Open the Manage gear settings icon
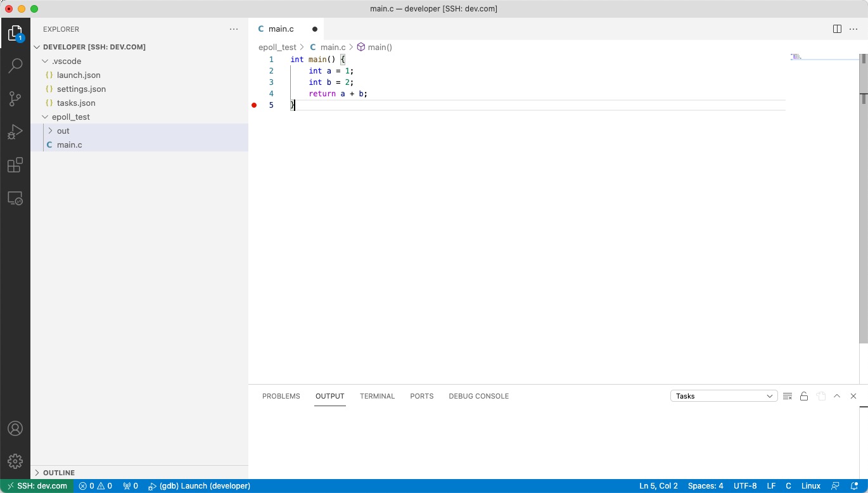The width and height of the screenshot is (868, 493). click(15, 461)
